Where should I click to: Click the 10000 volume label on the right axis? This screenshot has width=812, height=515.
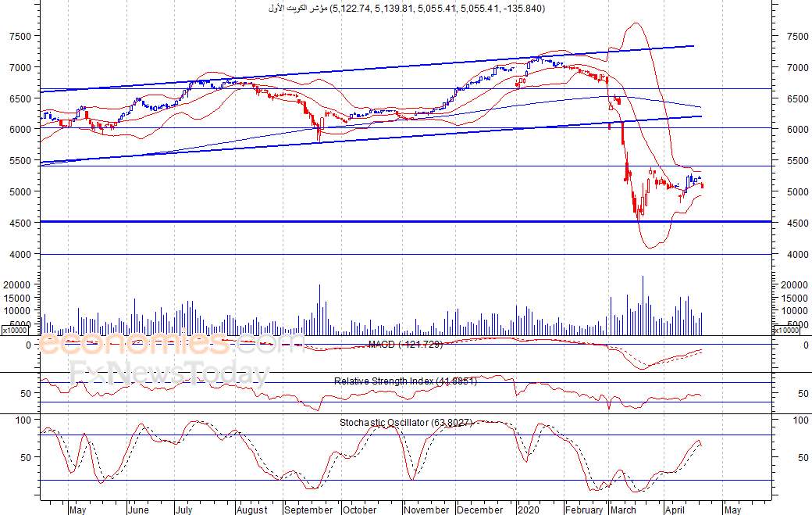[x=794, y=311]
